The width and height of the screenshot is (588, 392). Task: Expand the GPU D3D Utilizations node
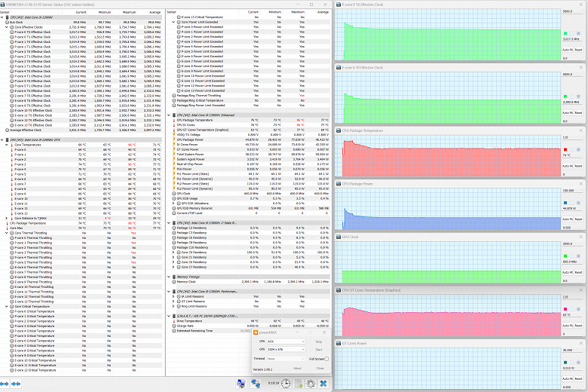click(173, 204)
